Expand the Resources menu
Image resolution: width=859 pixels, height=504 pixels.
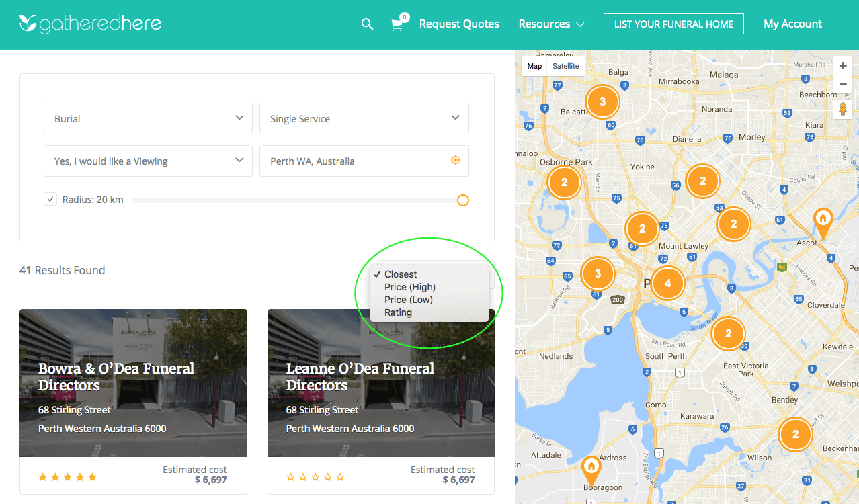[551, 24]
